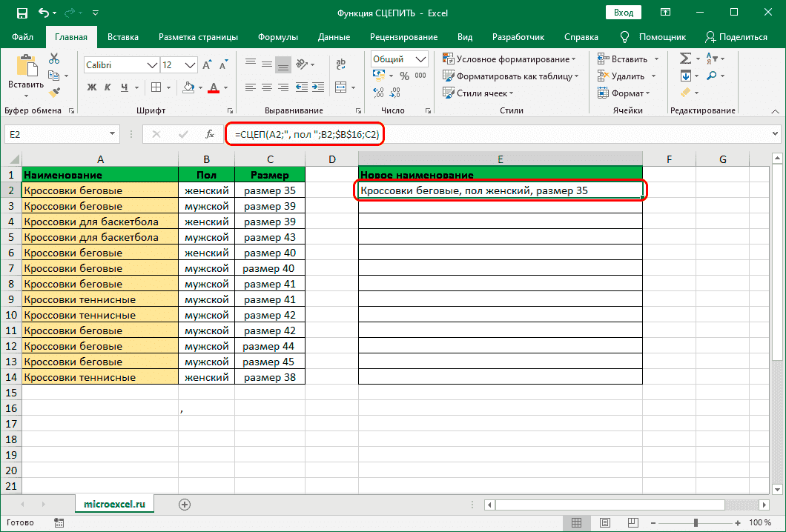786x532 pixels.
Task: Click the AutoSum sigma icon
Action: click(x=685, y=59)
